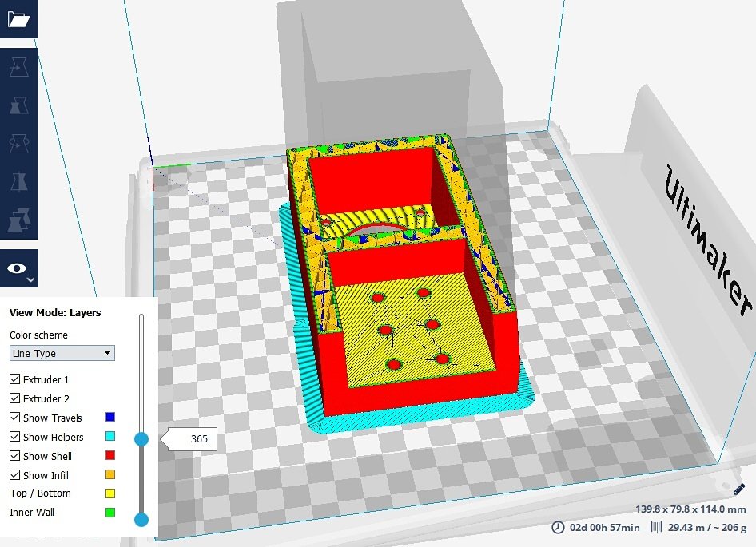This screenshot has width=756, height=547.
Task: Click the cyan Helpers color swatch
Action: (110, 436)
